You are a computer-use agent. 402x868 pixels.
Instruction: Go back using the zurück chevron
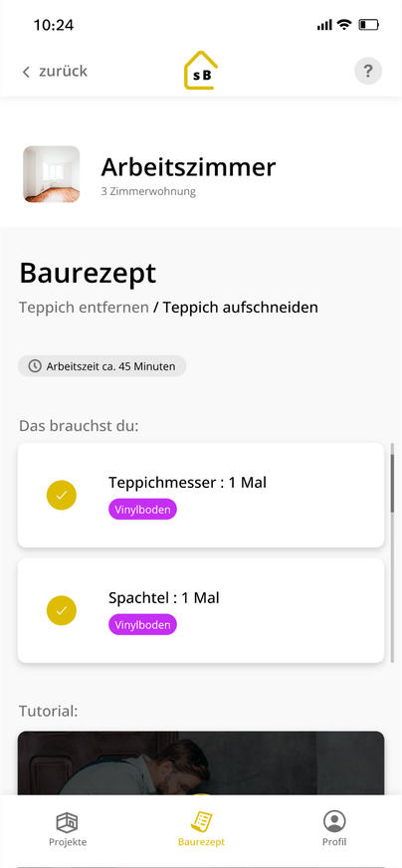(x=26, y=72)
